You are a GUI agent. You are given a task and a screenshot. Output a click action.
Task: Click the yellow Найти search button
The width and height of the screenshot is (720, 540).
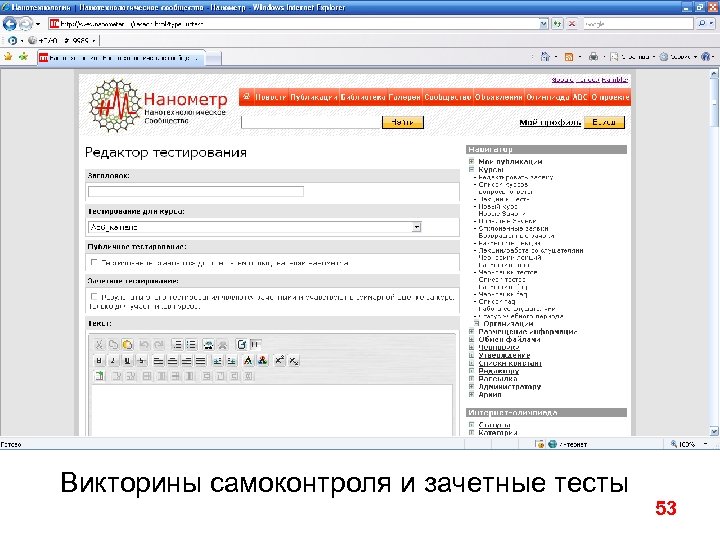pyautogui.click(x=403, y=122)
